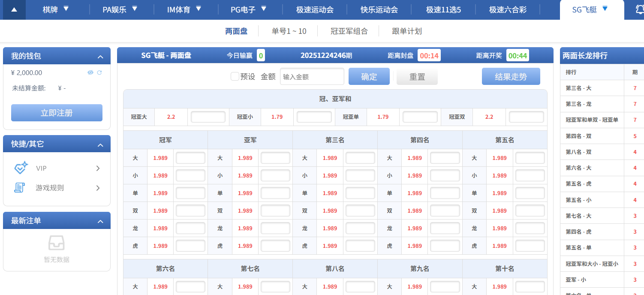Click the 输入金额 amount input field
Image resolution: width=644 pixels, height=295 pixels.
[x=312, y=76]
